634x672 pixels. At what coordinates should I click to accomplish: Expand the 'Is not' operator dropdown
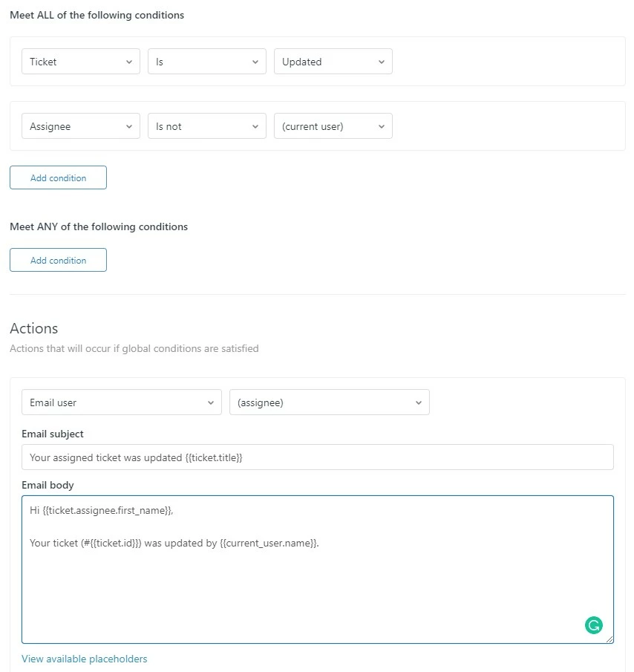point(207,126)
